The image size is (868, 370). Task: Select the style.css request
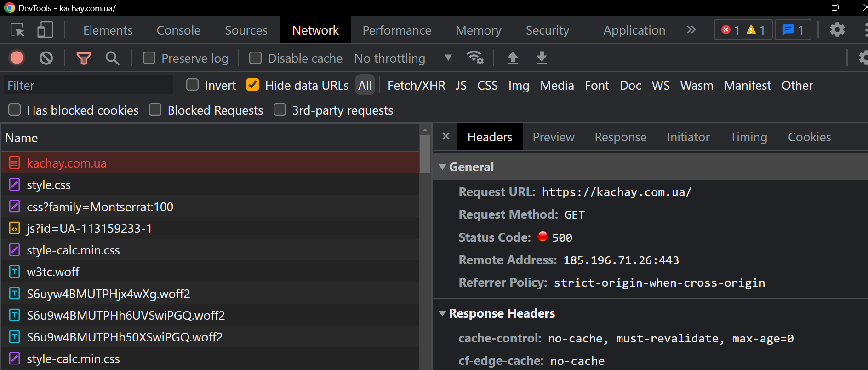click(x=49, y=185)
